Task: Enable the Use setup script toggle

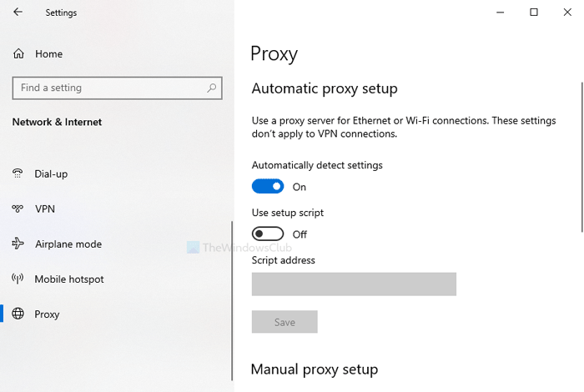Action: [268, 234]
